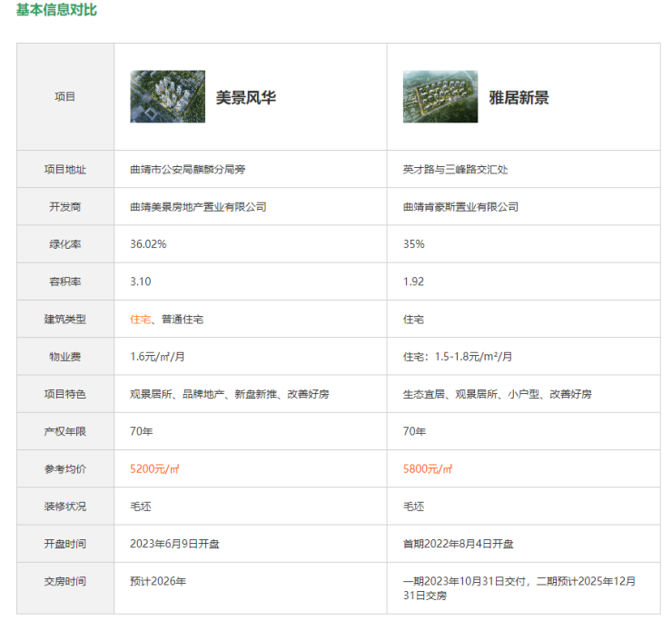
Task: Select average price 5800元/㎡
Action: point(428,468)
